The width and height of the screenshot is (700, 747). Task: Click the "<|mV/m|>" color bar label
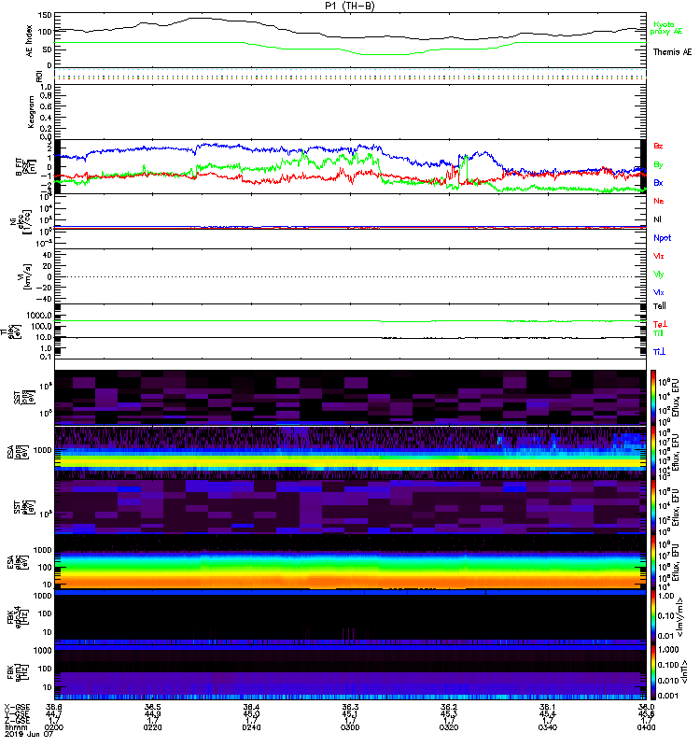(x=680, y=617)
